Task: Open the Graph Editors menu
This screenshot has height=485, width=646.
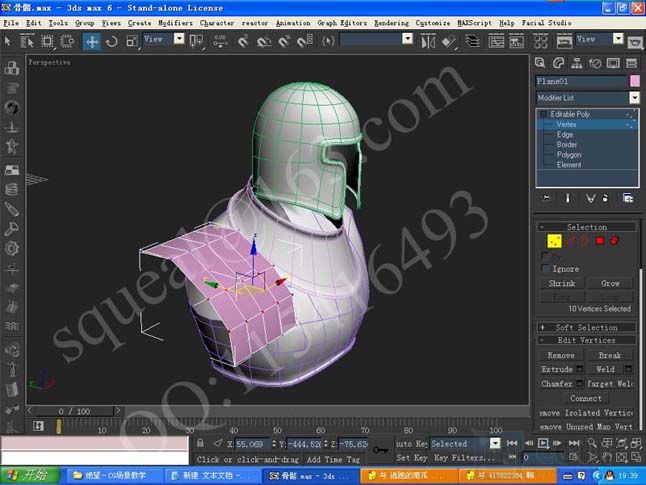Action: coord(342,23)
